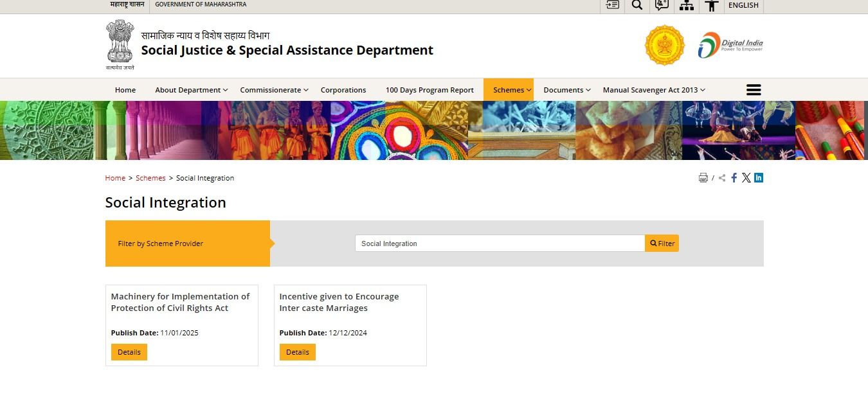Go to Schemes in breadcrumb
The image size is (868, 399).
click(x=150, y=178)
